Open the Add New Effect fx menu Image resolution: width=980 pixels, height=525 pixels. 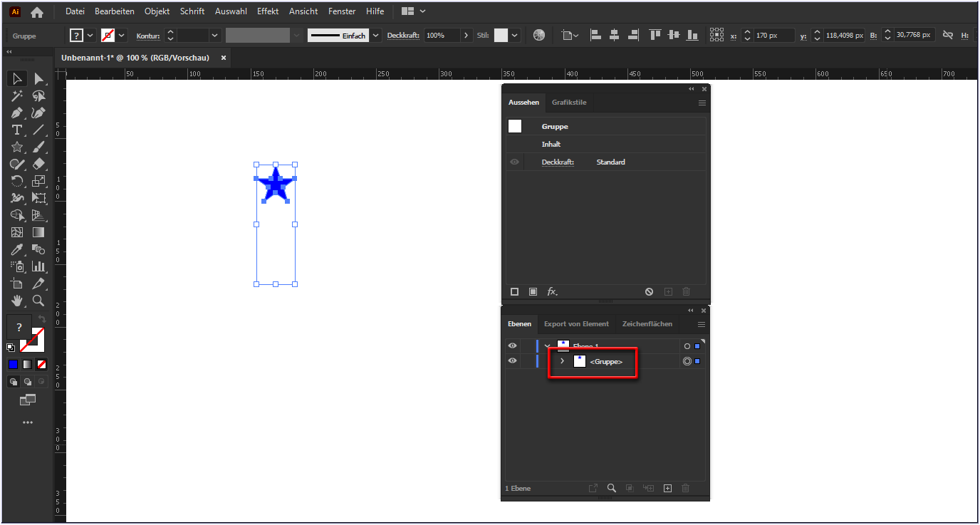click(x=553, y=291)
